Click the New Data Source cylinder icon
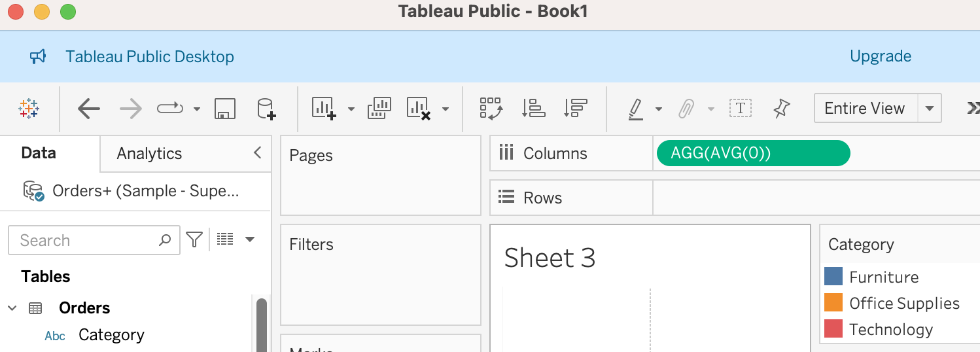Viewport: 980px width, 352px height. 266,109
